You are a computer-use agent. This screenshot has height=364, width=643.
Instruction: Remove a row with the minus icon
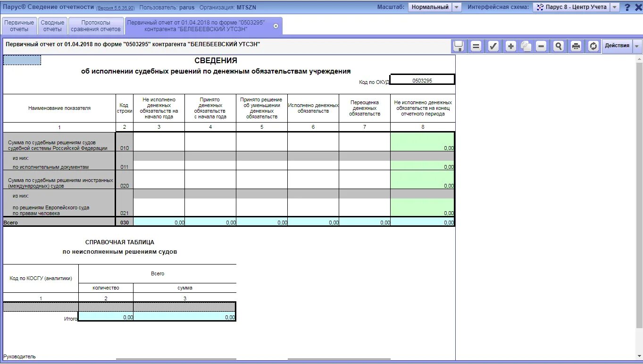(x=542, y=46)
